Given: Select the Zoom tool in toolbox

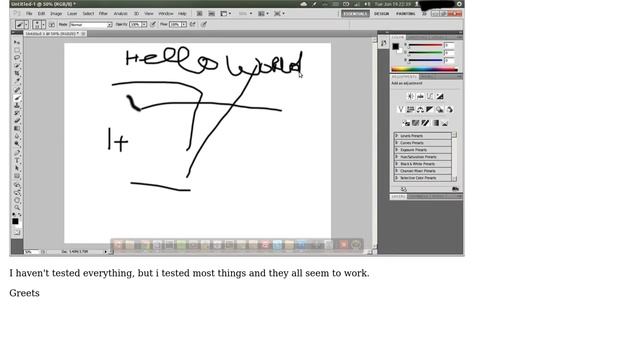Looking at the screenshot, I should [17, 208].
